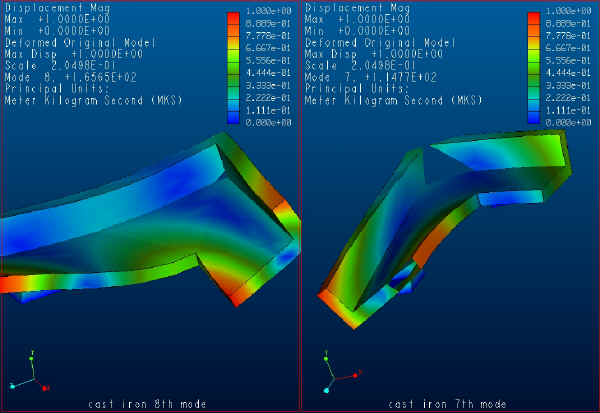
Task: Click the XYZ axis triad in 7th mode view
Action: (342, 372)
